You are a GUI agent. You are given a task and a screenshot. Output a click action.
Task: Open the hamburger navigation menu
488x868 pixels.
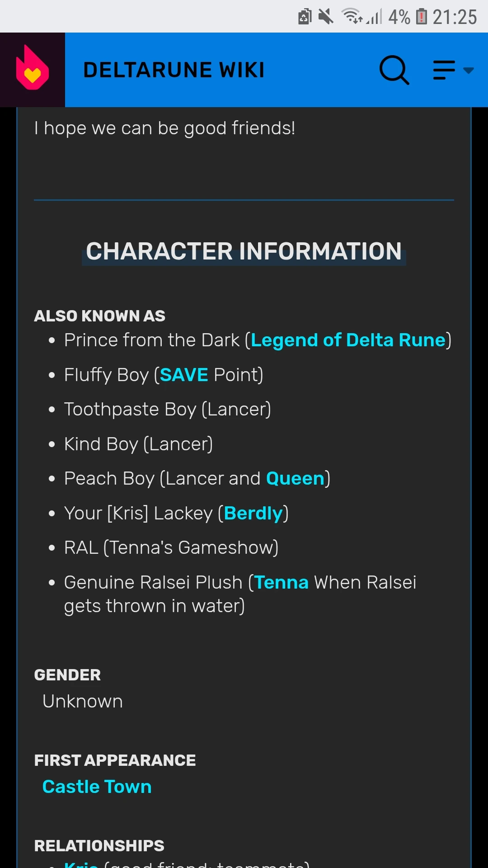pyautogui.click(x=443, y=70)
